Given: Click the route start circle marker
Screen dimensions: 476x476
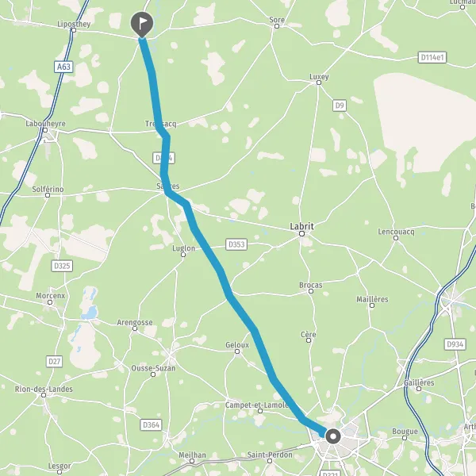Looking at the screenshot, I should [x=333, y=436].
